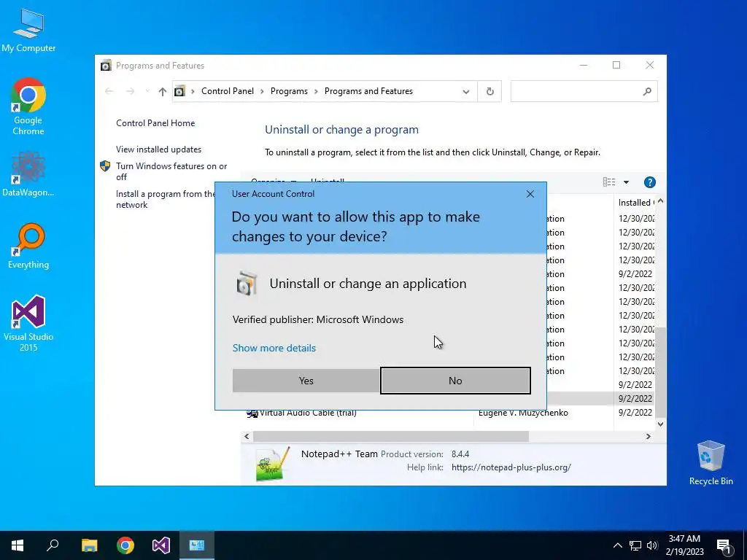Click the Back navigation arrow
The image size is (747, 560).
pos(109,91)
